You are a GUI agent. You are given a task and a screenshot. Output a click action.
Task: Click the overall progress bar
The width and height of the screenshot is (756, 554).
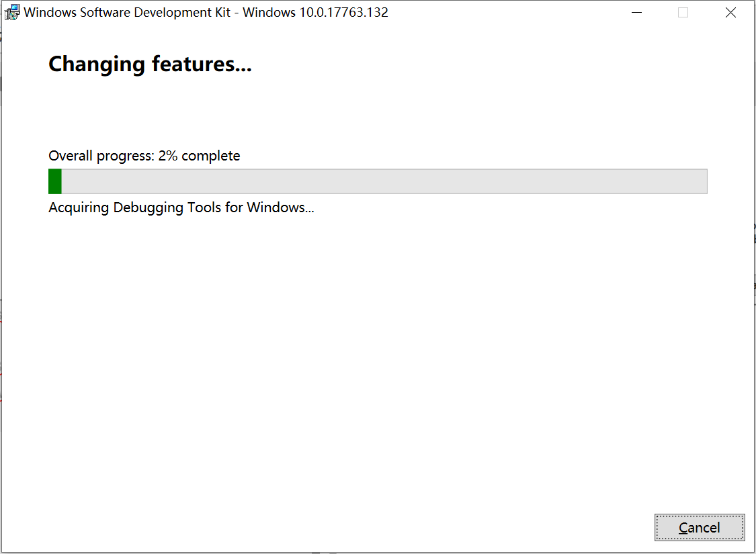point(378,181)
